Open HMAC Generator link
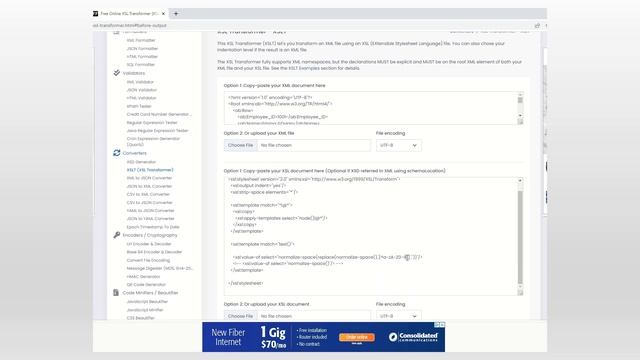 coord(143,277)
